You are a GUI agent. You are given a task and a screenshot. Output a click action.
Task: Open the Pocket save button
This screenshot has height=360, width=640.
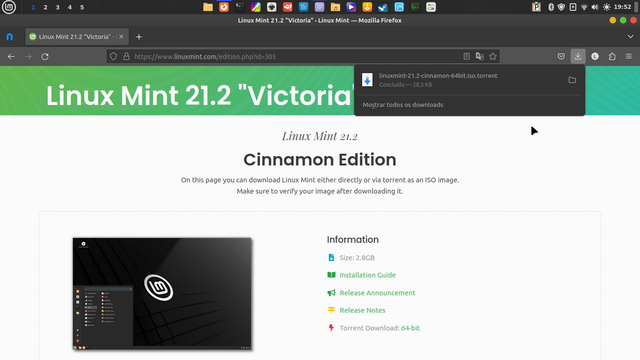pyautogui.click(x=561, y=56)
